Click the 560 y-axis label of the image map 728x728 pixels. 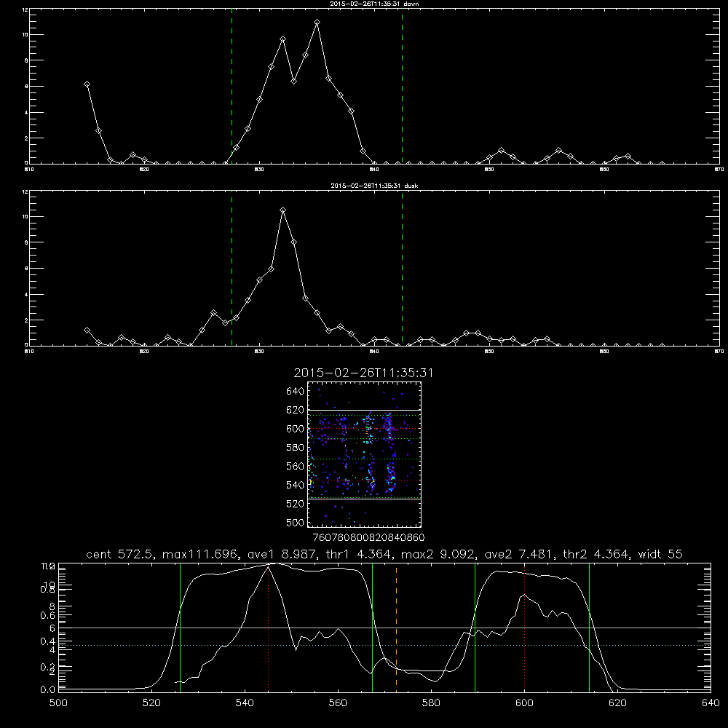(295, 466)
